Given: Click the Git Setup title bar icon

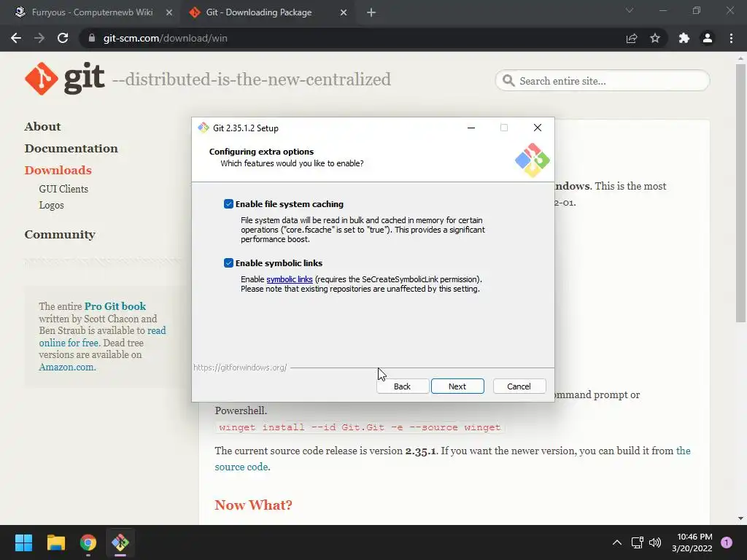Looking at the screenshot, I should coord(204,128).
